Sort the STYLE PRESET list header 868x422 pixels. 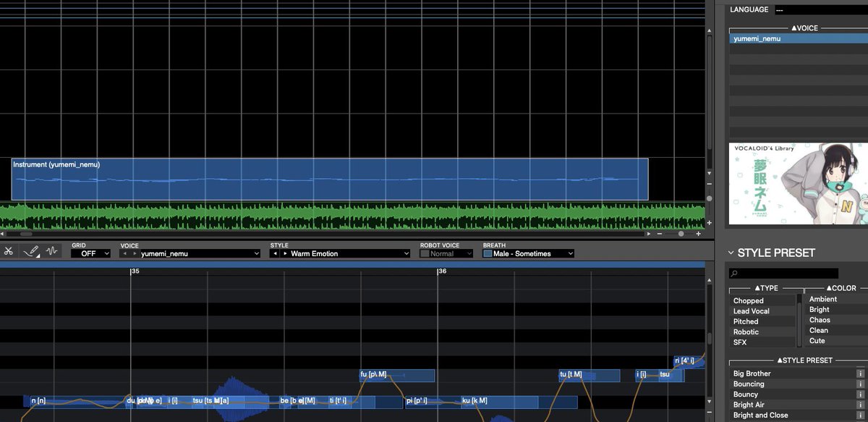[804, 360]
